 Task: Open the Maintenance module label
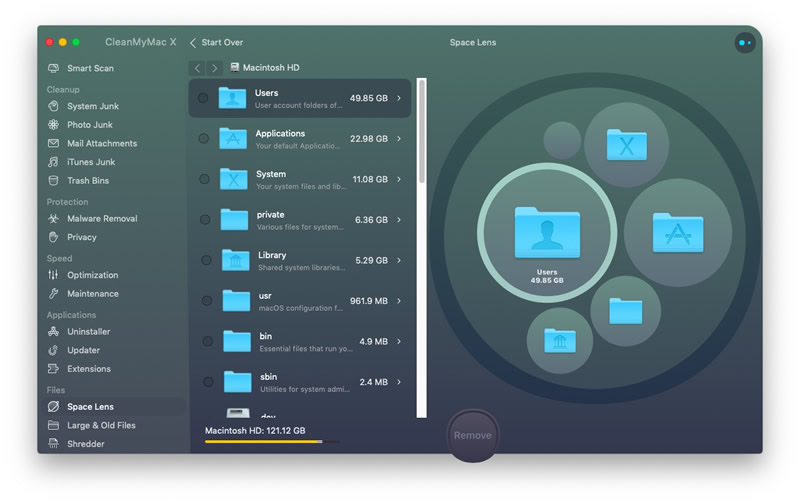coord(93,294)
